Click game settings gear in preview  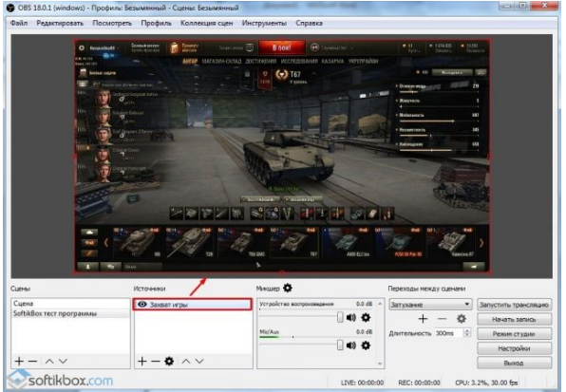click(82, 47)
